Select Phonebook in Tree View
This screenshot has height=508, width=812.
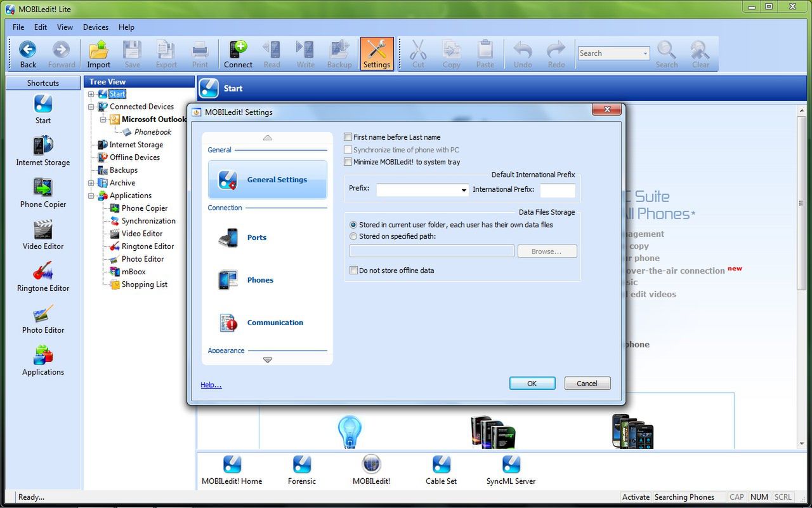153,132
